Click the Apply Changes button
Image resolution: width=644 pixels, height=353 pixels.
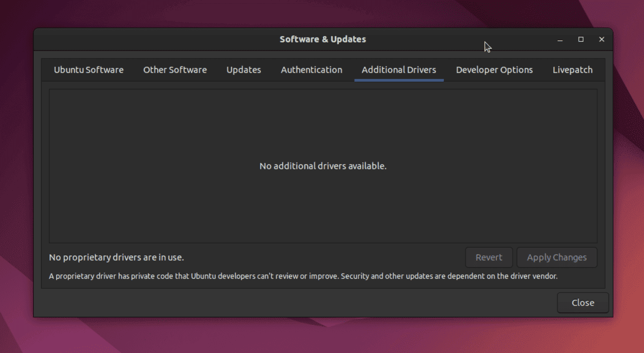(x=557, y=257)
